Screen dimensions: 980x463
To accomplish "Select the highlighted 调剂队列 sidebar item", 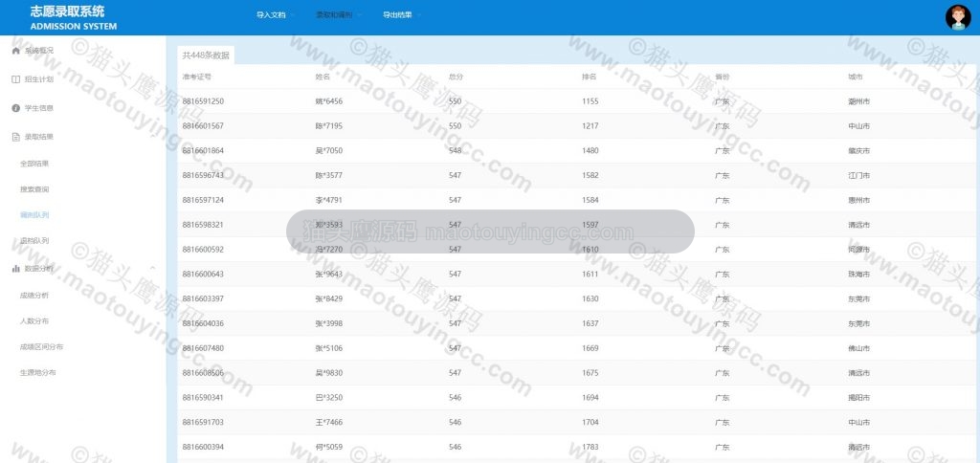I will tap(34, 215).
